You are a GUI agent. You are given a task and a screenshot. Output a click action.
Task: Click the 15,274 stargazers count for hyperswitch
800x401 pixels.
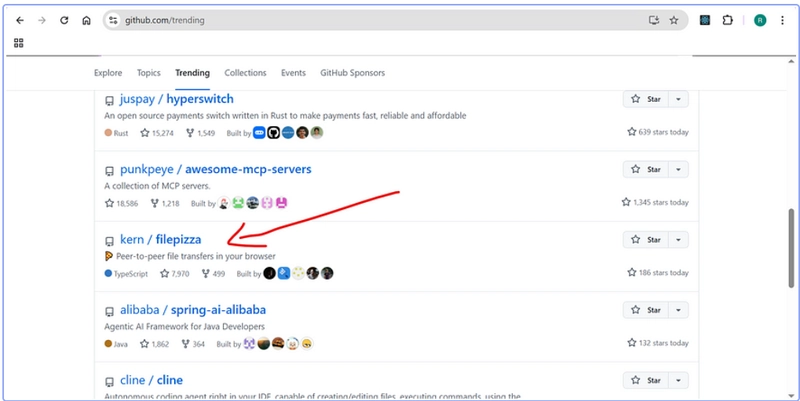[157, 133]
